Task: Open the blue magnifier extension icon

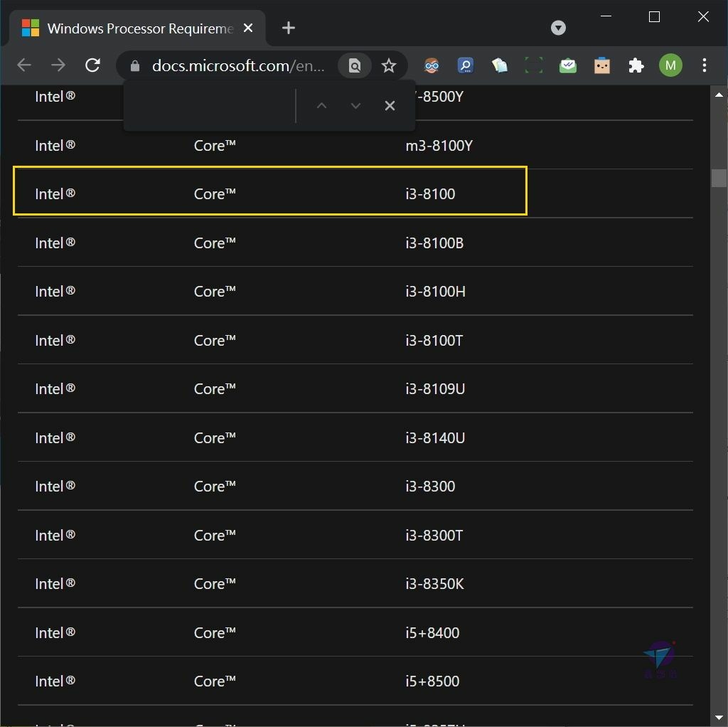Action: pyautogui.click(x=466, y=65)
